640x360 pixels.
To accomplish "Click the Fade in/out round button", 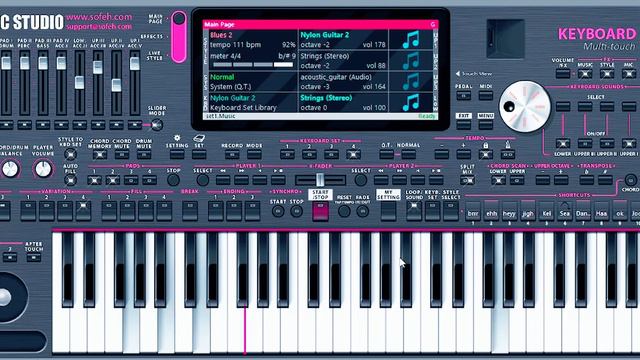I will click(x=362, y=211).
